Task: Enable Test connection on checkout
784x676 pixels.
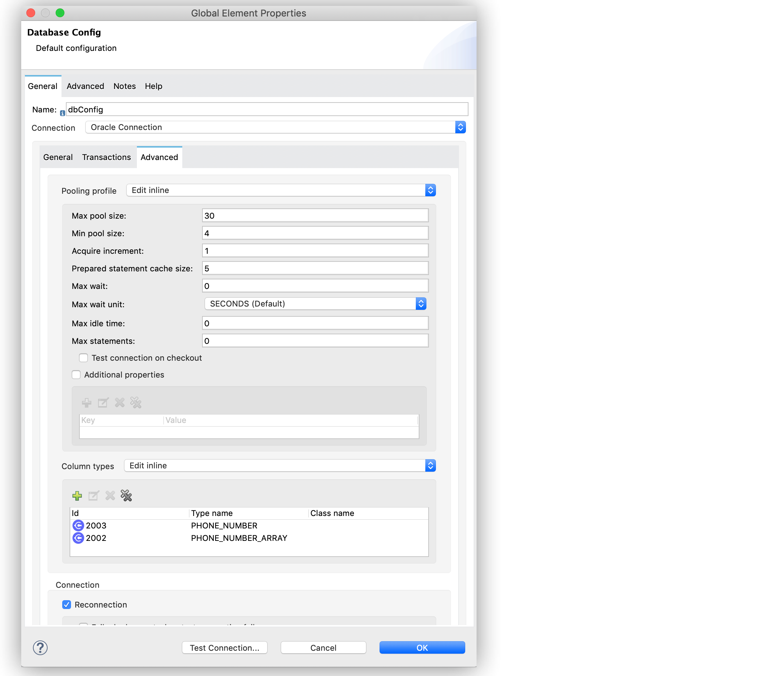Action: click(x=83, y=358)
